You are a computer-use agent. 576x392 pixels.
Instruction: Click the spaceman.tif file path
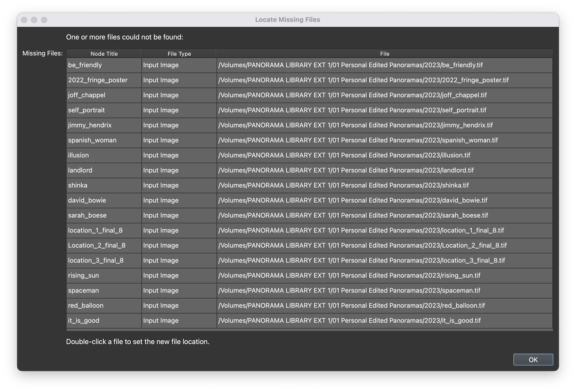(x=385, y=291)
